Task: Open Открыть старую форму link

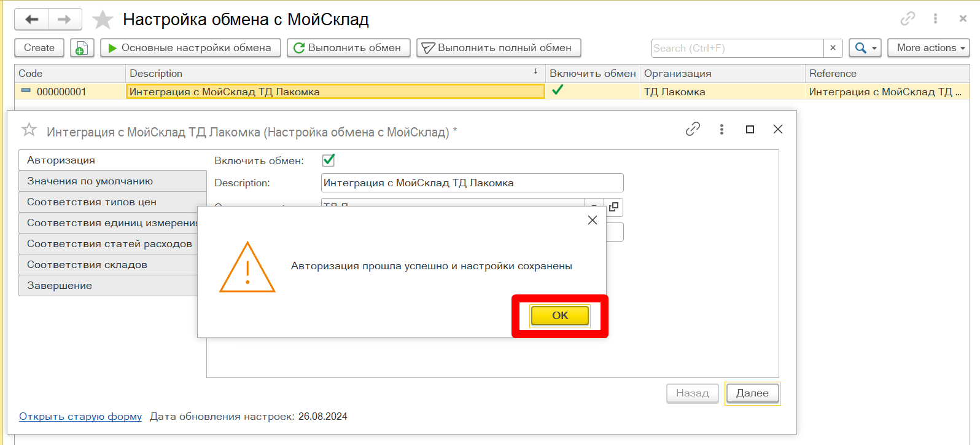Action: pyautogui.click(x=80, y=417)
